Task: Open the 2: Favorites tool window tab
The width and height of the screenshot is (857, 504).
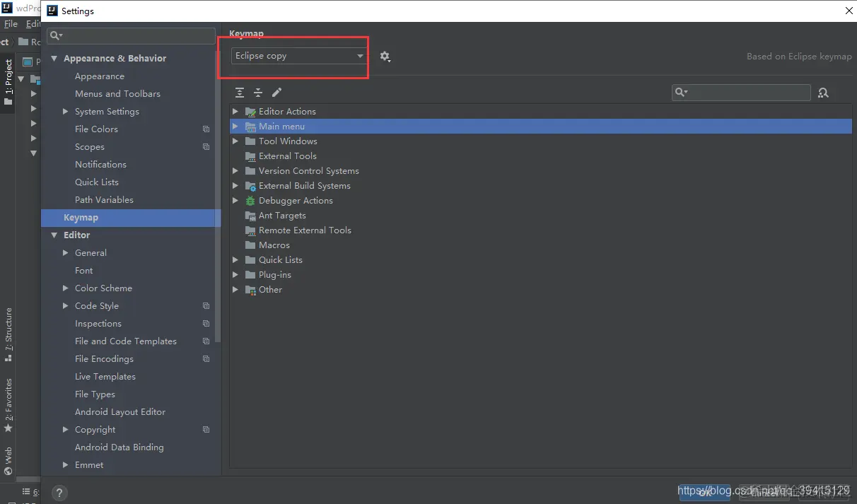Action: [8, 406]
